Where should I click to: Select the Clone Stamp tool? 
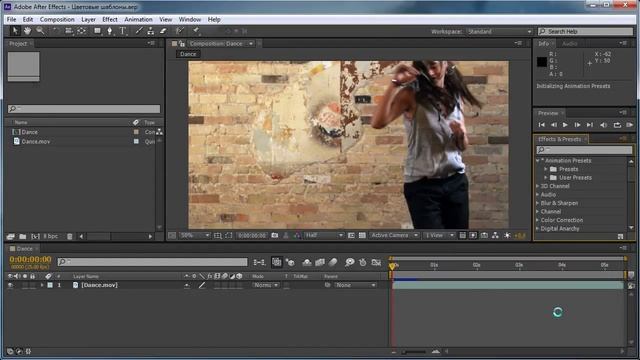point(151,31)
